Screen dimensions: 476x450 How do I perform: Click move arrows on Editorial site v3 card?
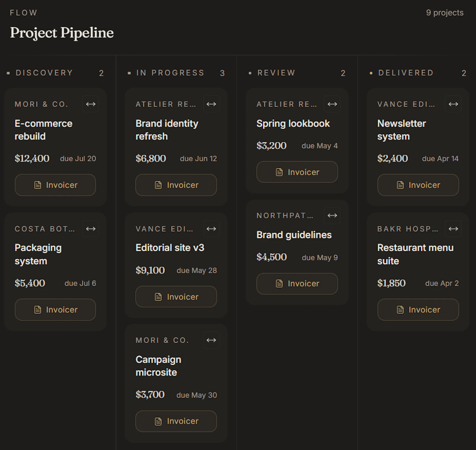pos(212,229)
